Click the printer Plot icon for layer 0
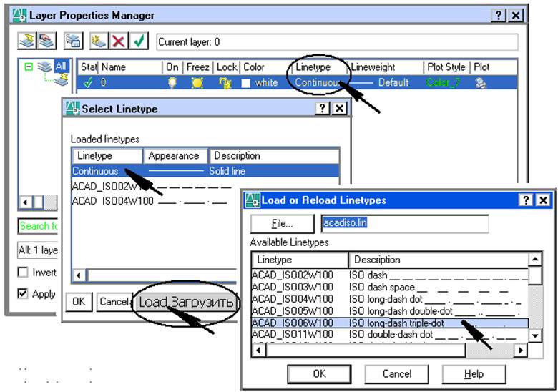558x392 pixels. (x=481, y=83)
